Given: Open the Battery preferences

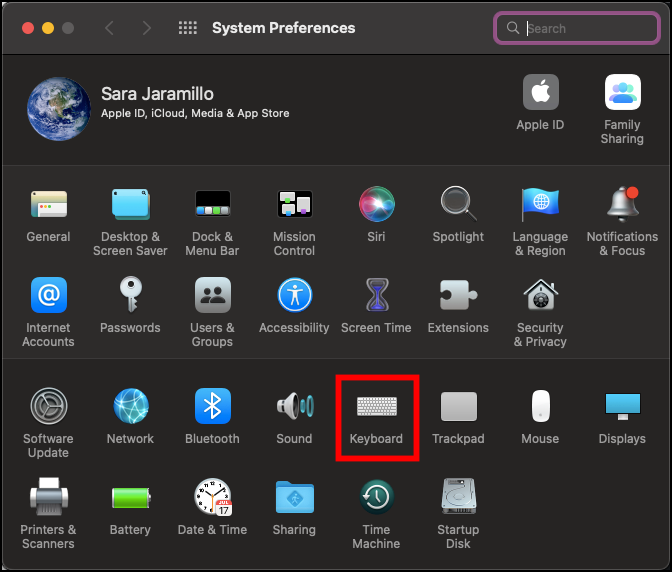Looking at the screenshot, I should pyautogui.click(x=130, y=497).
